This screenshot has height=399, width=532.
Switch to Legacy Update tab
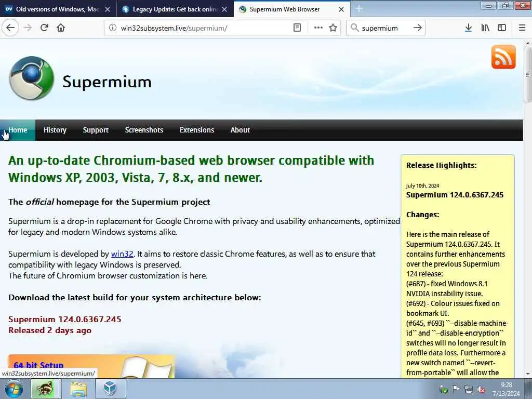pos(175,9)
